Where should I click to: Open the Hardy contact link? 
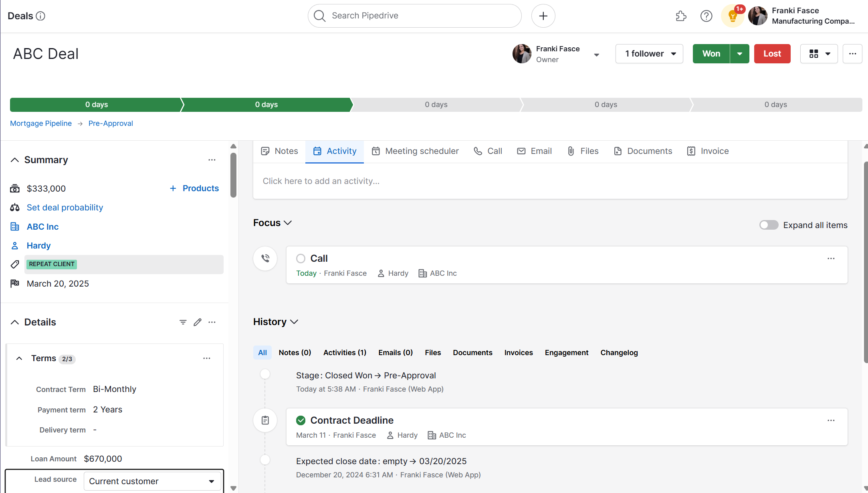[x=38, y=246]
